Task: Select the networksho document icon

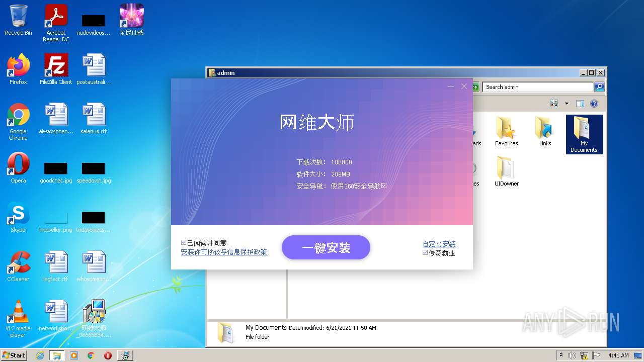Action: click(56, 316)
